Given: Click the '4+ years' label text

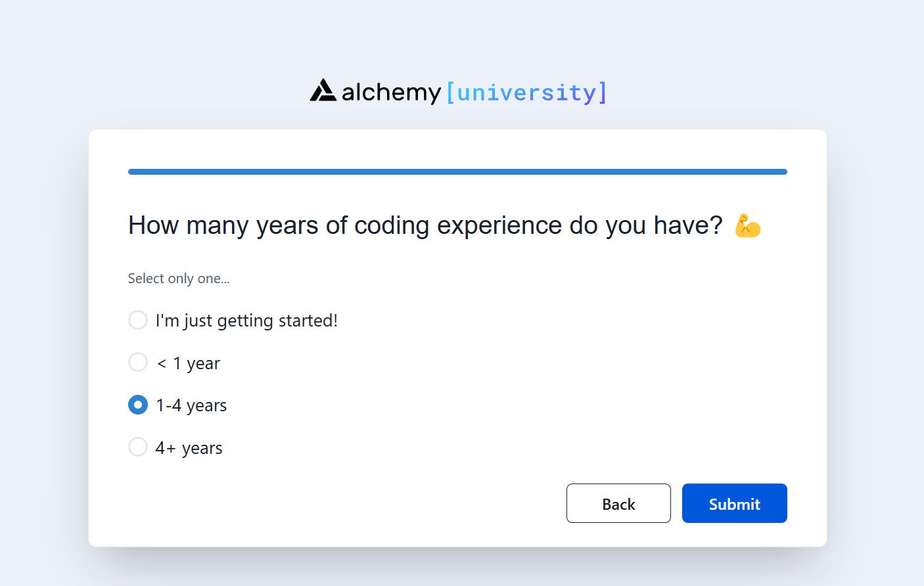Looking at the screenshot, I should click(x=189, y=448).
